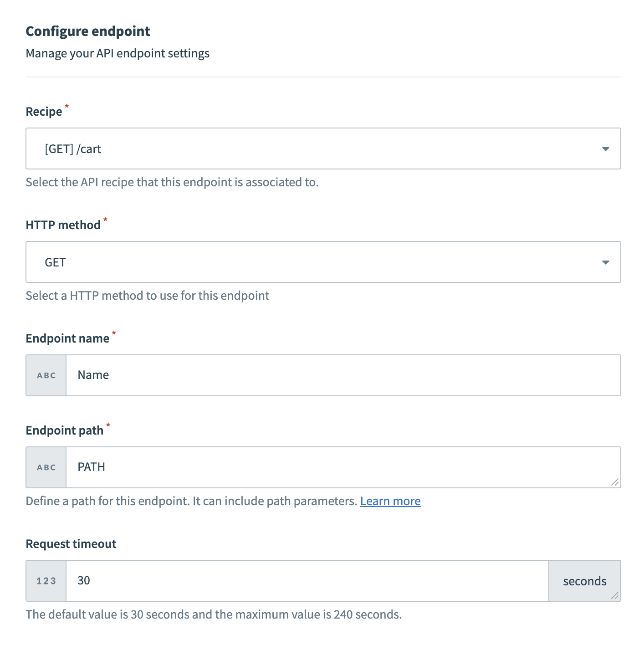Click the seconds unit label

584,581
